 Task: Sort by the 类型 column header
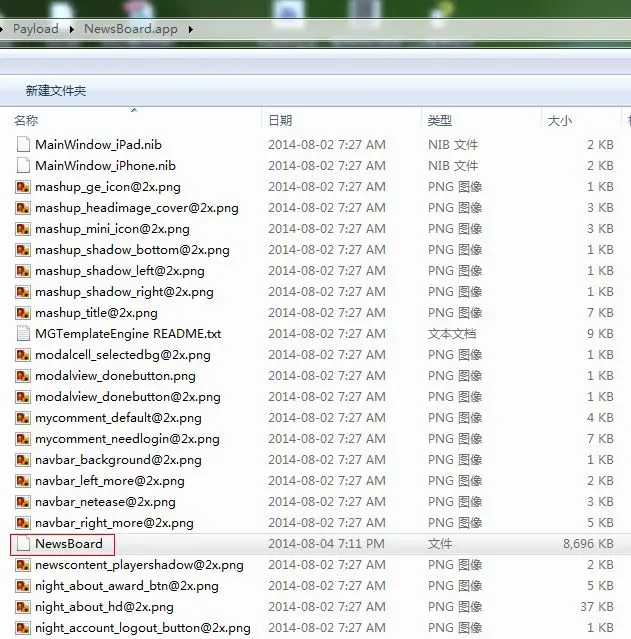(440, 121)
